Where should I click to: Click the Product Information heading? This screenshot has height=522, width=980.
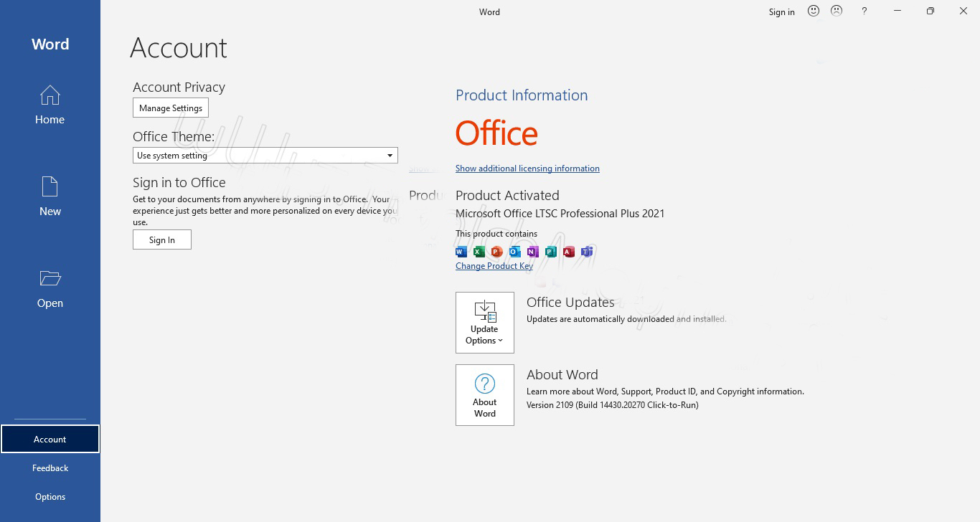[522, 95]
